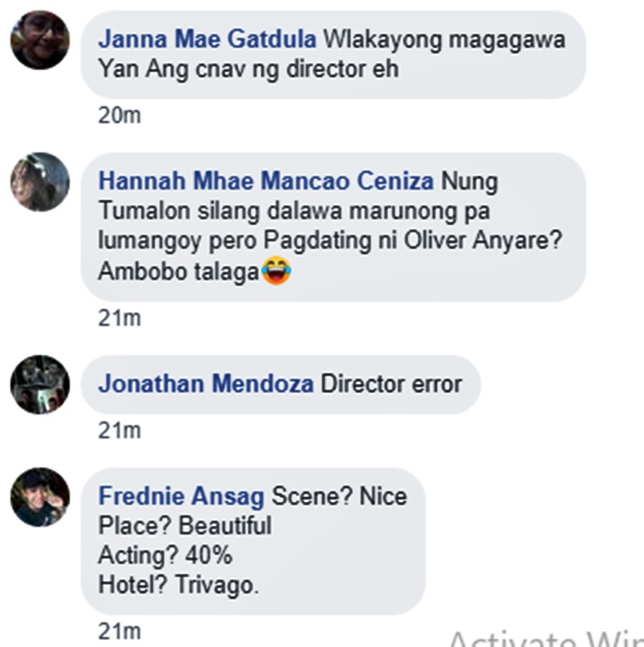Click the 20m timestamp under Janna's comment

(x=119, y=116)
